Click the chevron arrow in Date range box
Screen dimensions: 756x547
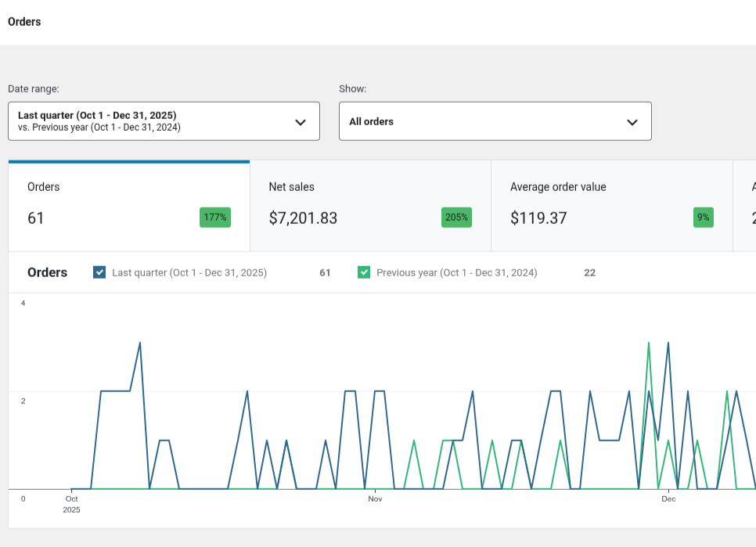pyautogui.click(x=300, y=122)
